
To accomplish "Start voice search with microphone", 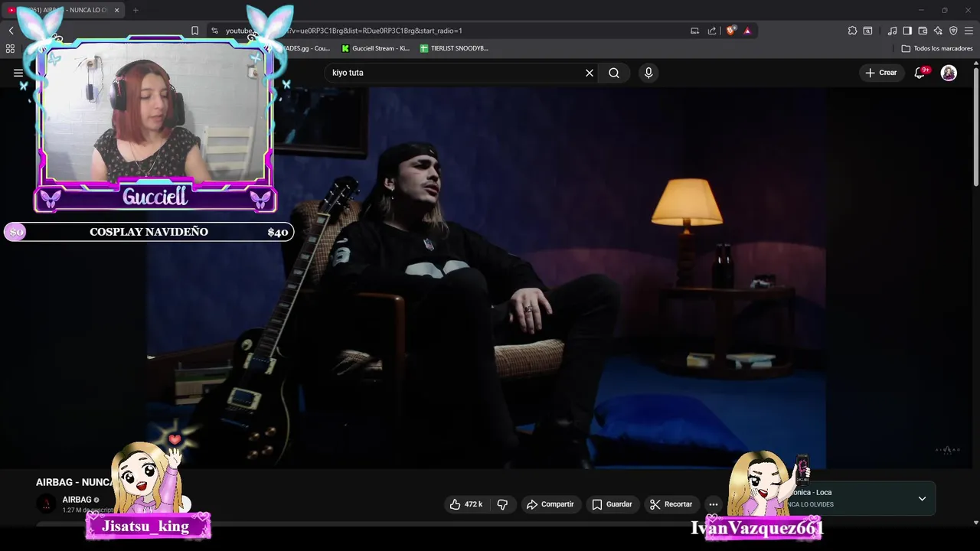I will pyautogui.click(x=648, y=73).
